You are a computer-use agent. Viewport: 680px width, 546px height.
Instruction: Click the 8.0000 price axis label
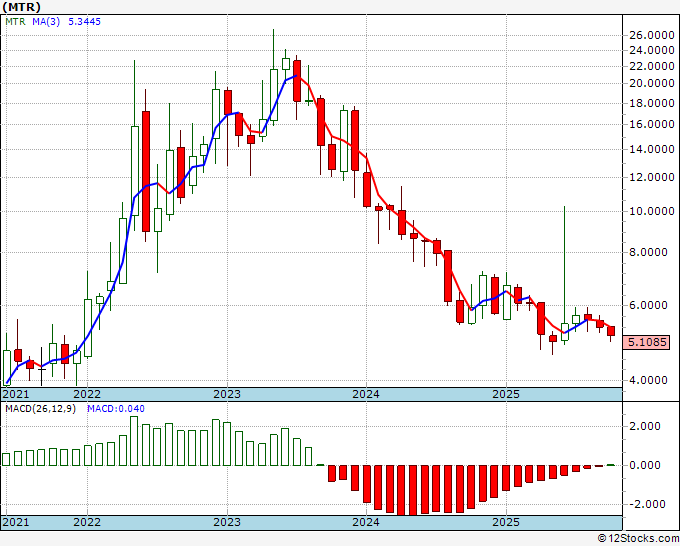pos(649,252)
